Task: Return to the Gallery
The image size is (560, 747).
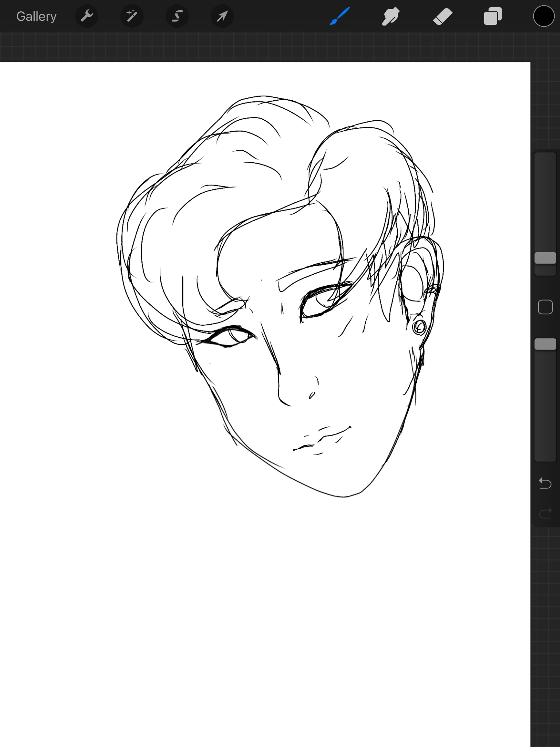Action: coord(36,16)
